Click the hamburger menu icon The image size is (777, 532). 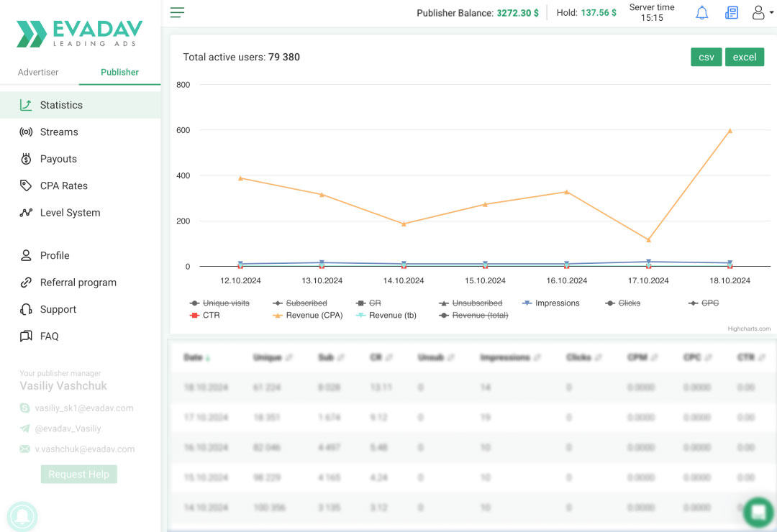point(177,12)
